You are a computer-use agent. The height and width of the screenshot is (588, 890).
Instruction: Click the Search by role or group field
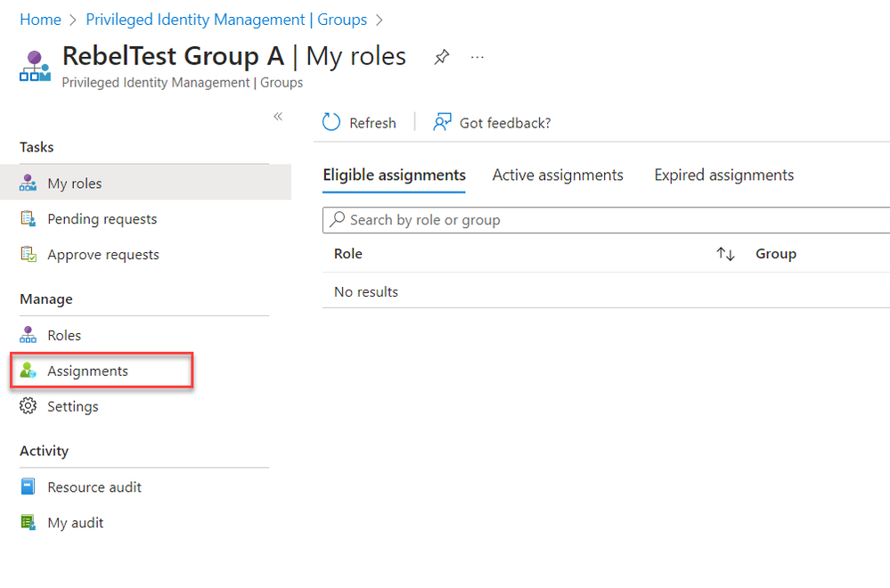coord(606,220)
